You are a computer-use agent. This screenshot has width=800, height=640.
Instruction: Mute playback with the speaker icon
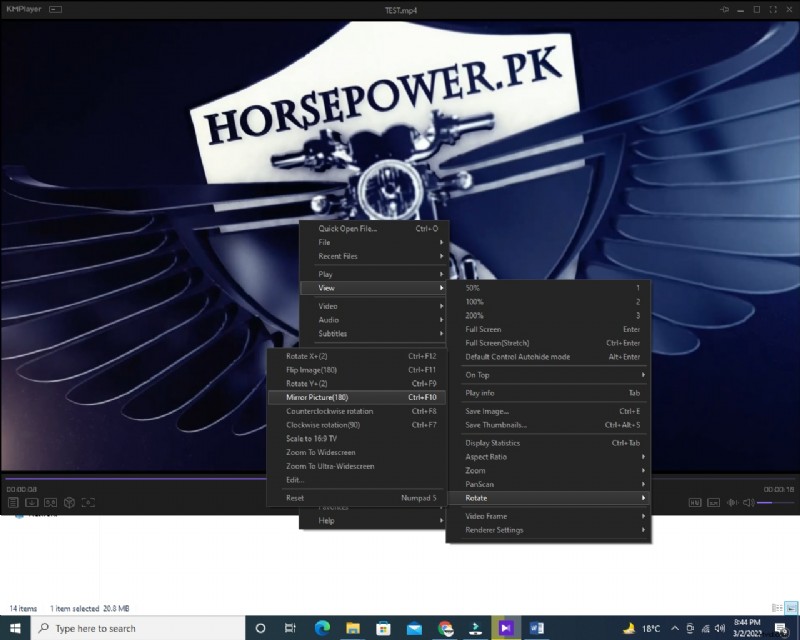(x=748, y=503)
